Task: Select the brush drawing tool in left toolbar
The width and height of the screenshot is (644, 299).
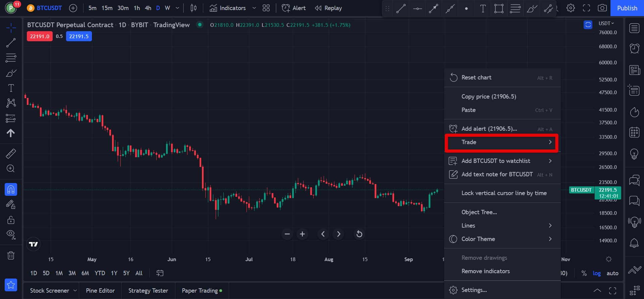Action: (x=11, y=73)
